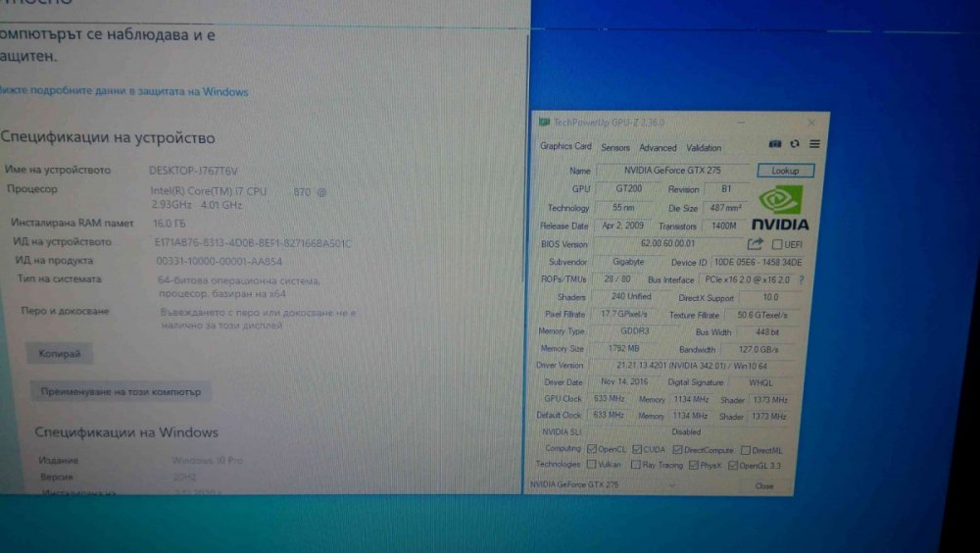This screenshot has width=980, height=553.
Task: Click the BIOS export share icon
Action: [756, 244]
